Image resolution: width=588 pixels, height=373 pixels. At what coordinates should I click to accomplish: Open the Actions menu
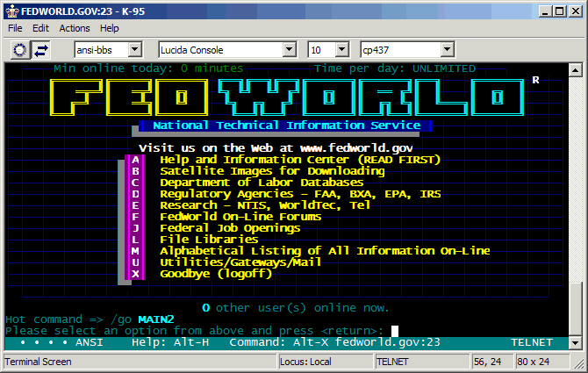click(75, 28)
